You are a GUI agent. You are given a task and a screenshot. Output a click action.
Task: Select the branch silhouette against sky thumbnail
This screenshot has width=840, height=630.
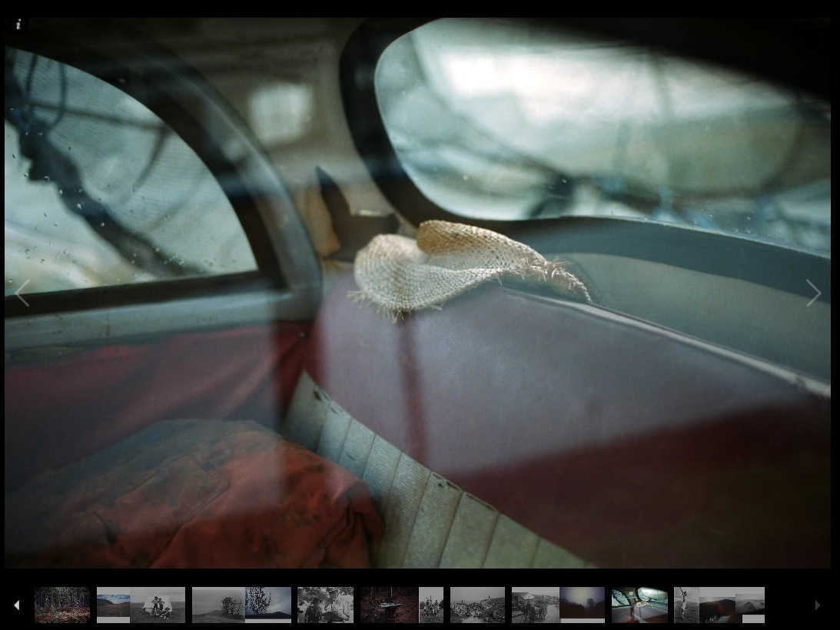pos(268,605)
